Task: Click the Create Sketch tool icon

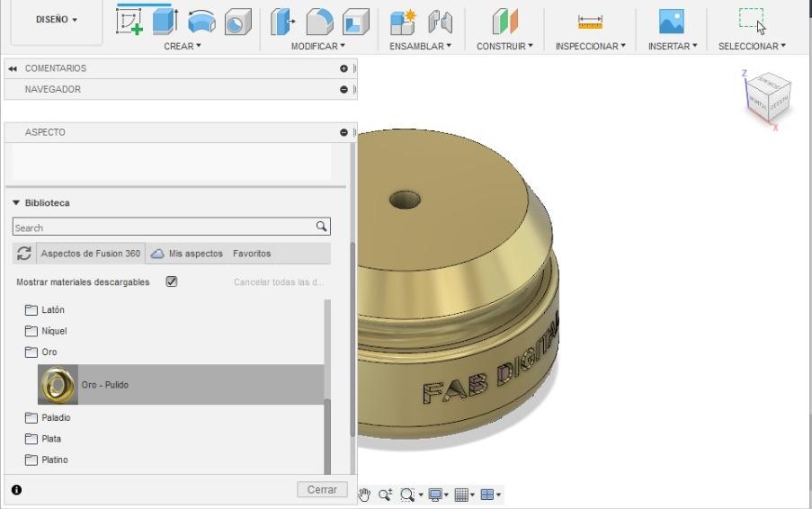Action: click(x=129, y=22)
